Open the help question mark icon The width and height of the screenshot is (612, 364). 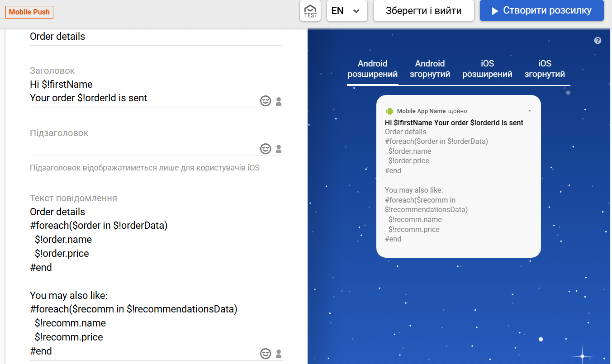[x=598, y=41]
